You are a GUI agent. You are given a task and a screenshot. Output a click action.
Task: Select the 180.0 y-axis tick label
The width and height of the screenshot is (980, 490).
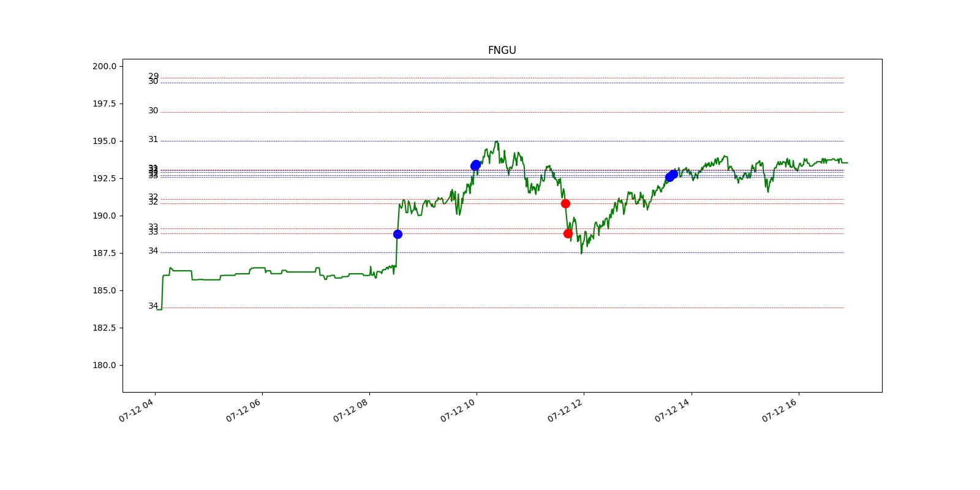(104, 365)
